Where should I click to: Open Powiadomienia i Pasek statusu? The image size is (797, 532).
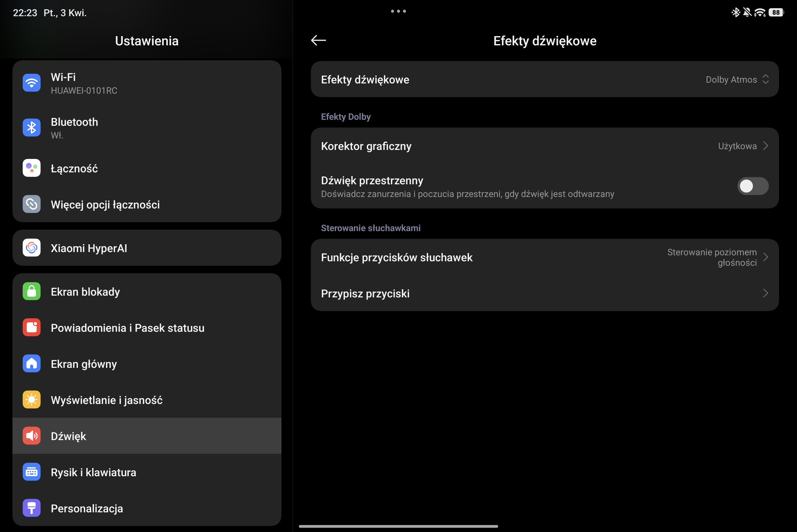(x=127, y=328)
